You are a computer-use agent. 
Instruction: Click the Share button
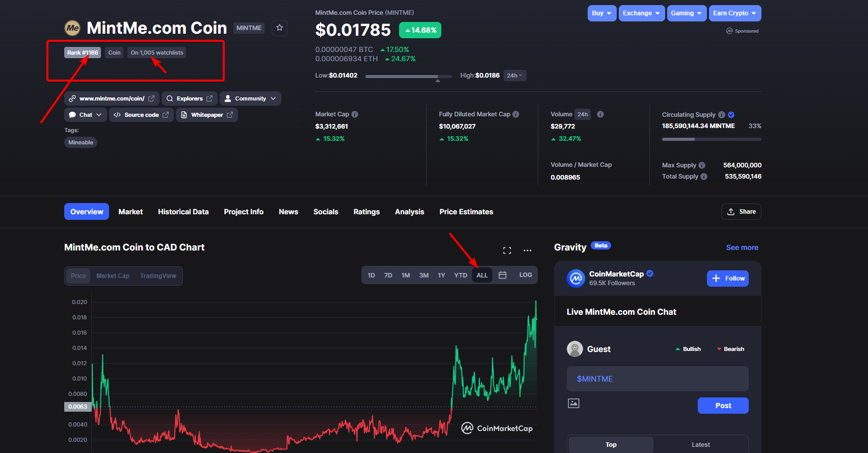[x=741, y=212]
